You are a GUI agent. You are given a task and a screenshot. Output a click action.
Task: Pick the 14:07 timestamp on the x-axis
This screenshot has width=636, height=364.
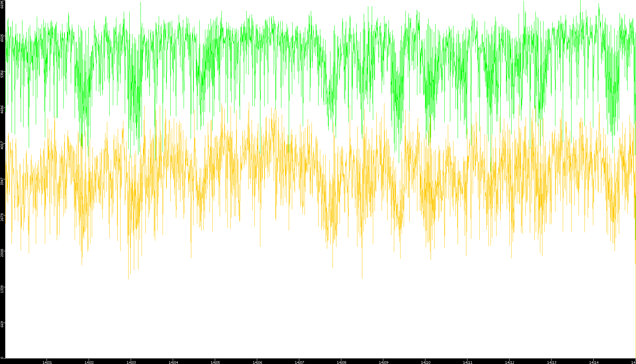point(299,362)
